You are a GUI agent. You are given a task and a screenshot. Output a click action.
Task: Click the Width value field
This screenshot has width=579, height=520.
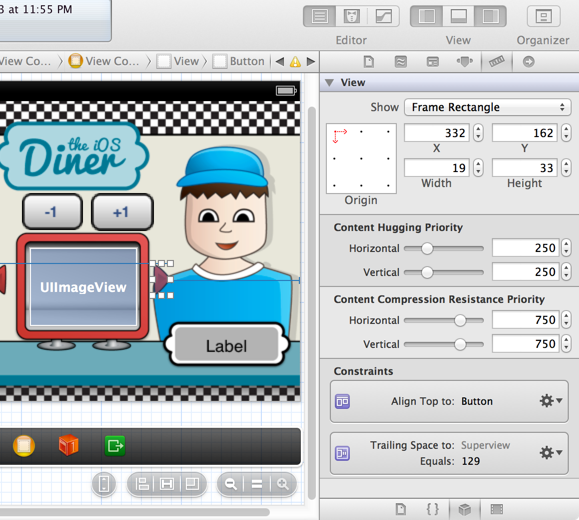tap(437, 168)
